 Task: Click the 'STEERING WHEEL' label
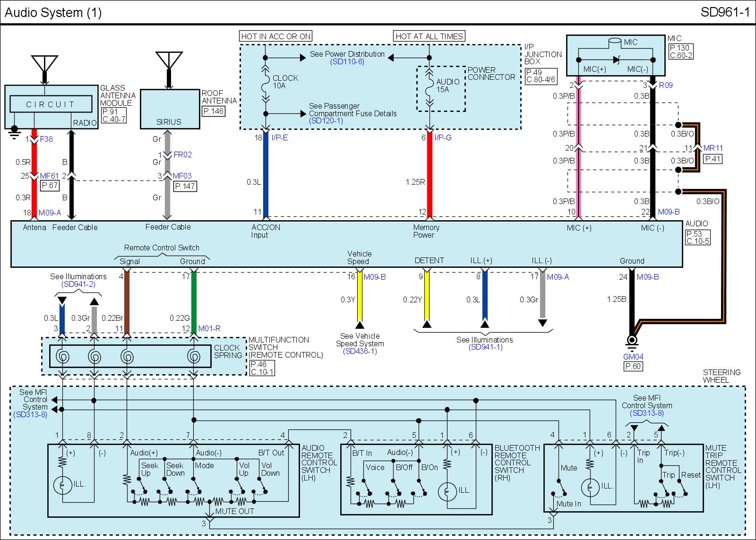pyautogui.click(x=722, y=376)
